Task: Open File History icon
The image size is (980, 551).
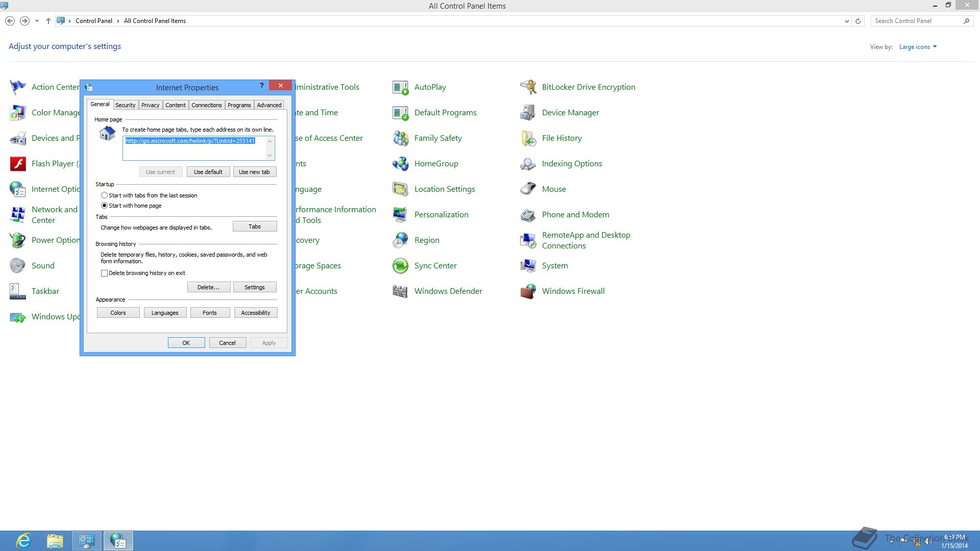Action: 528,138
